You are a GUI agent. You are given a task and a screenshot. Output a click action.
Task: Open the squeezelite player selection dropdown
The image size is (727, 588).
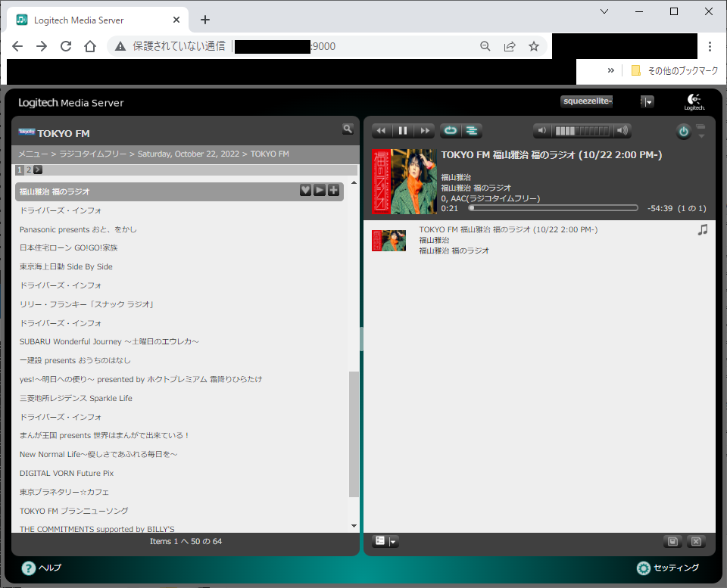coord(647,101)
